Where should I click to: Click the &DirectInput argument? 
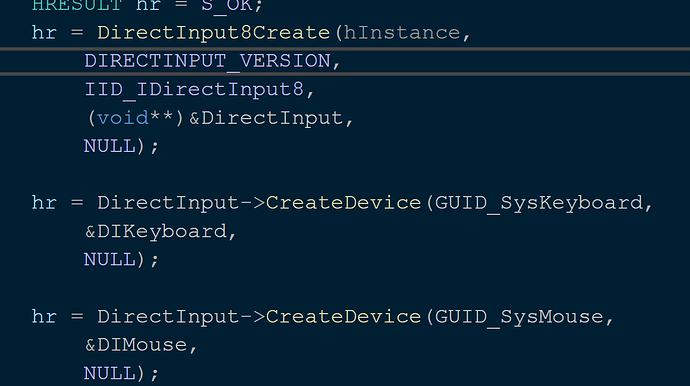pos(266,119)
